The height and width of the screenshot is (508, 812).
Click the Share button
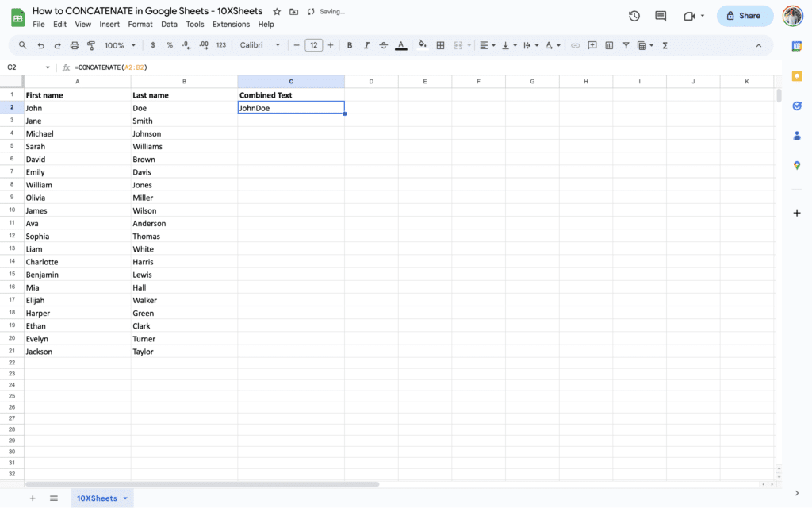point(744,15)
